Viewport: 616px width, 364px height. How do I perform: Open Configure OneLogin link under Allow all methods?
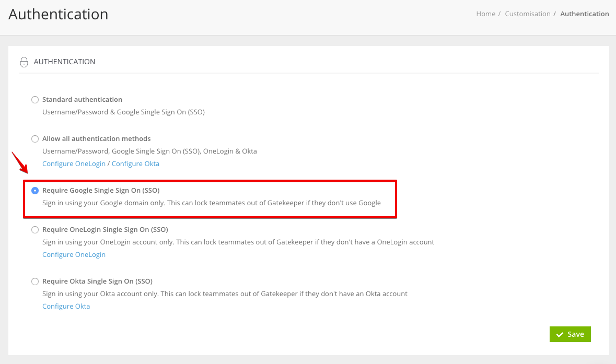pyautogui.click(x=74, y=164)
